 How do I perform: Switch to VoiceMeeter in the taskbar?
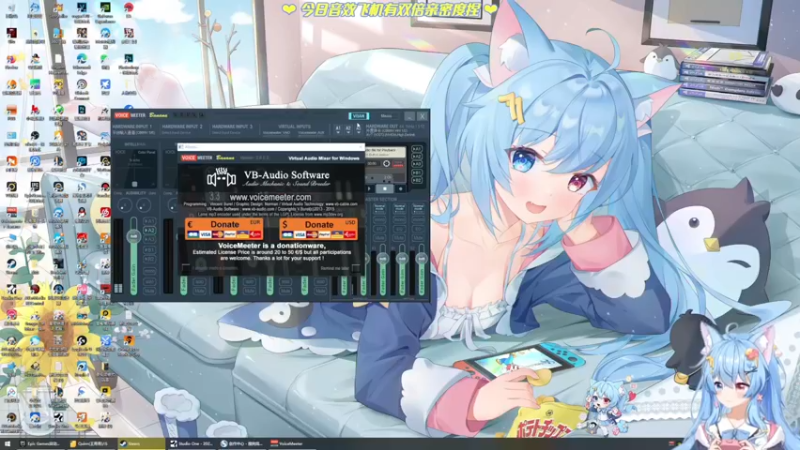click(x=290, y=444)
